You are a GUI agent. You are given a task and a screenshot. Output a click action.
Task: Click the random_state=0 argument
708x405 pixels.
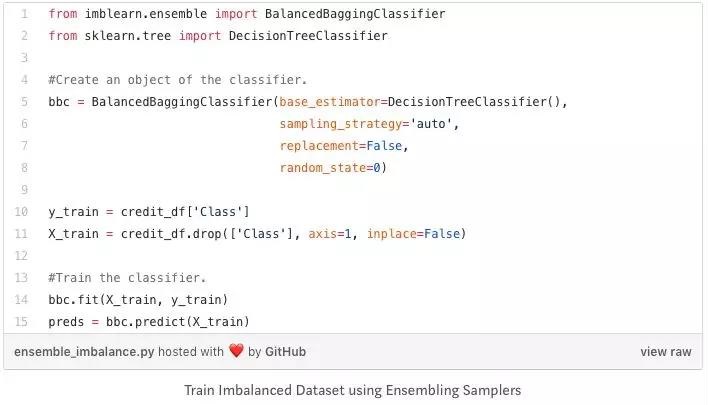click(x=330, y=168)
